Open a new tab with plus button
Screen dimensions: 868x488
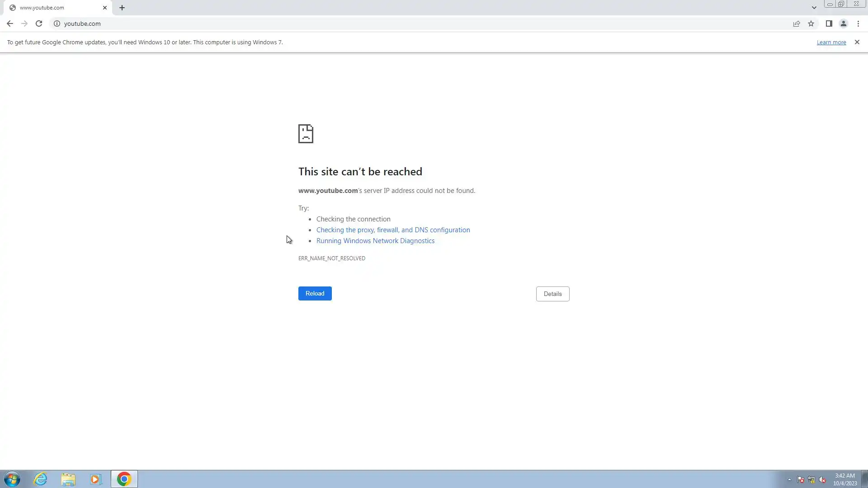point(122,8)
